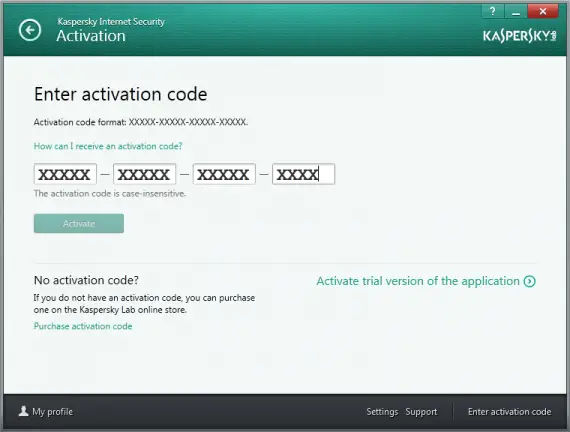Click the arrow icon after the trial version link
Screen dimensions: 570x432
[x=529, y=281]
